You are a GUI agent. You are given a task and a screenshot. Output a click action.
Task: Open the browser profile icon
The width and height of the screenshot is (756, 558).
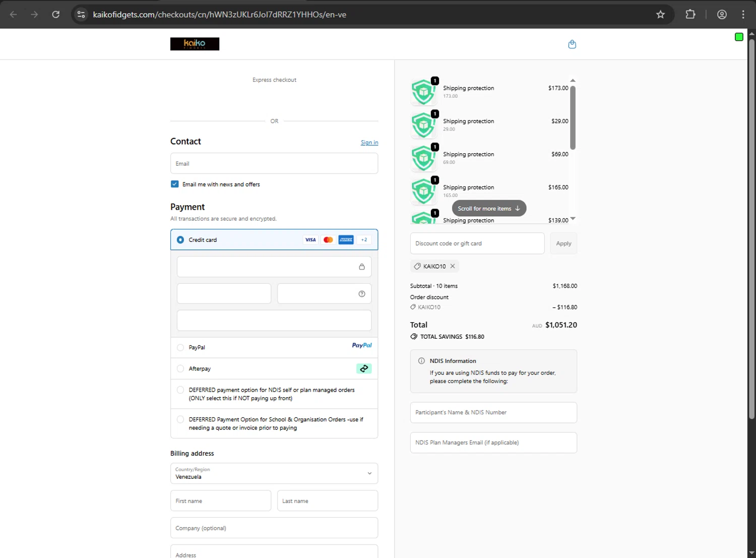722,15
